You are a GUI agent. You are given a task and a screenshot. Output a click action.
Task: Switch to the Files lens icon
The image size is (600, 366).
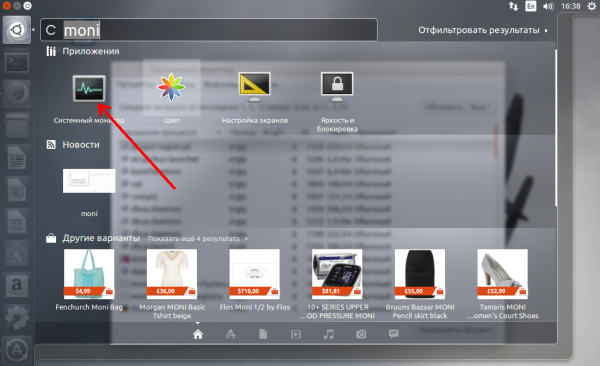coord(263,334)
